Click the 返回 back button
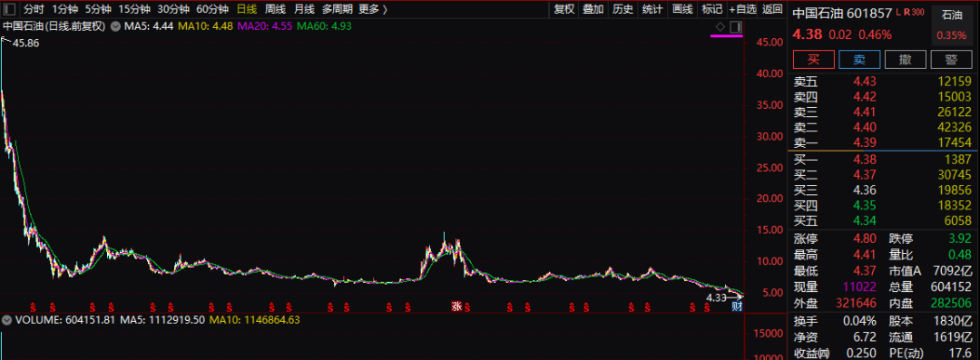This screenshot has width=980, height=360. (x=772, y=9)
